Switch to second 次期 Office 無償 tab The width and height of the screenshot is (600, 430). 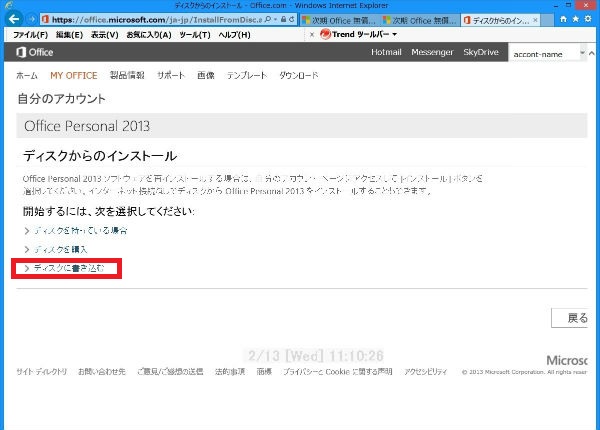pos(419,20)
